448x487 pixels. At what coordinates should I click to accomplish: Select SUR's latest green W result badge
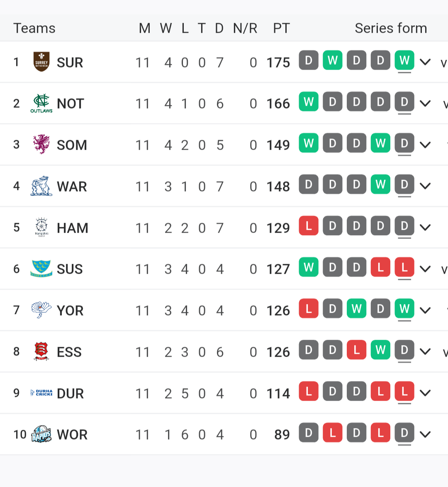404,60
